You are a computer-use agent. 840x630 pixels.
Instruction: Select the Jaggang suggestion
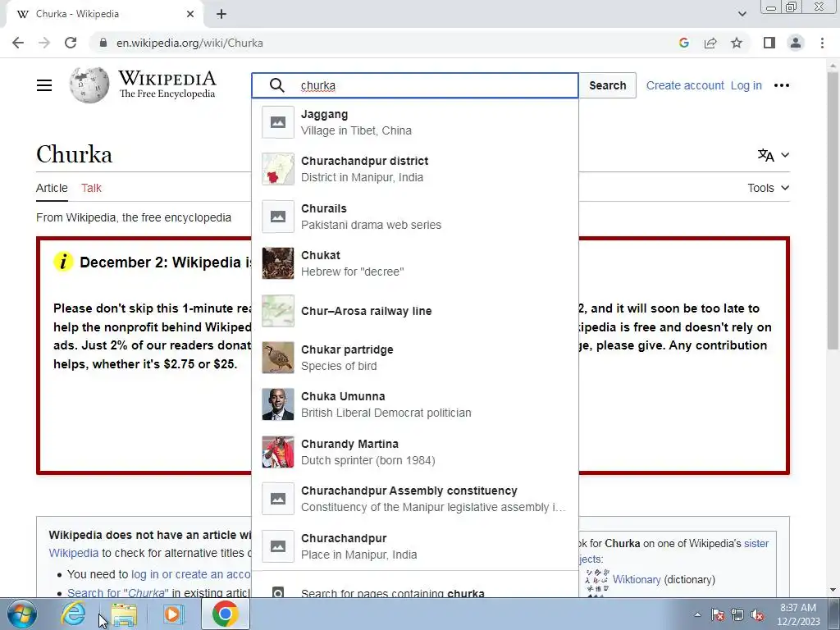(x=415, y=122)
